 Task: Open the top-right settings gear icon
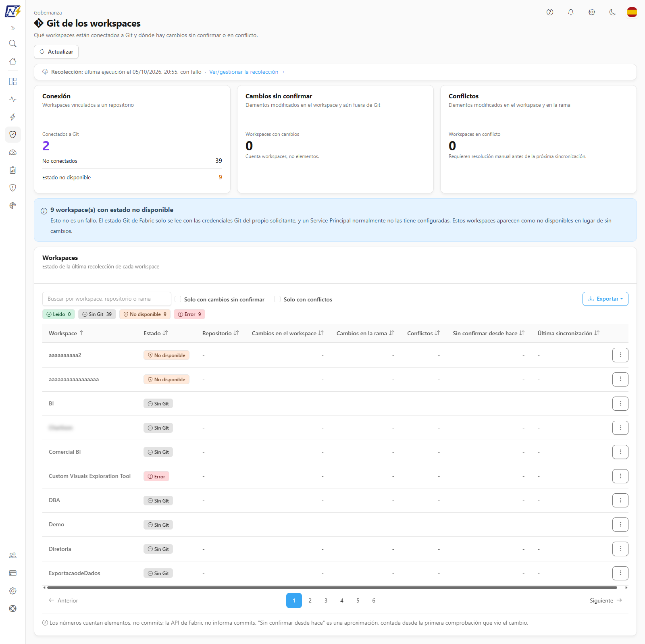(x=592, y=12)
